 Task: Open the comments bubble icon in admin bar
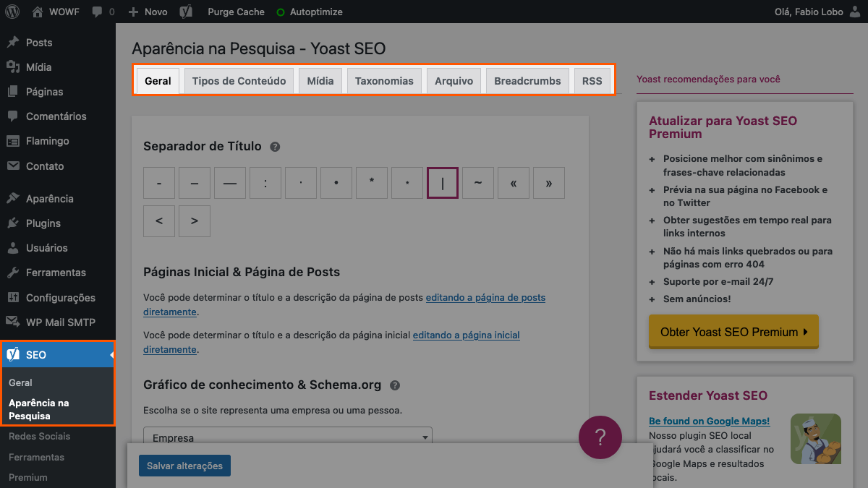tap(98, 12)
